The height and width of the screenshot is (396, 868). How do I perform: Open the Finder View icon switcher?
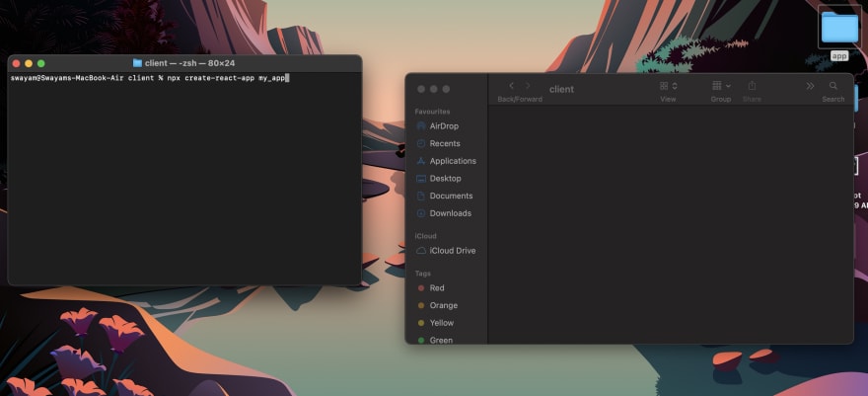668,86
